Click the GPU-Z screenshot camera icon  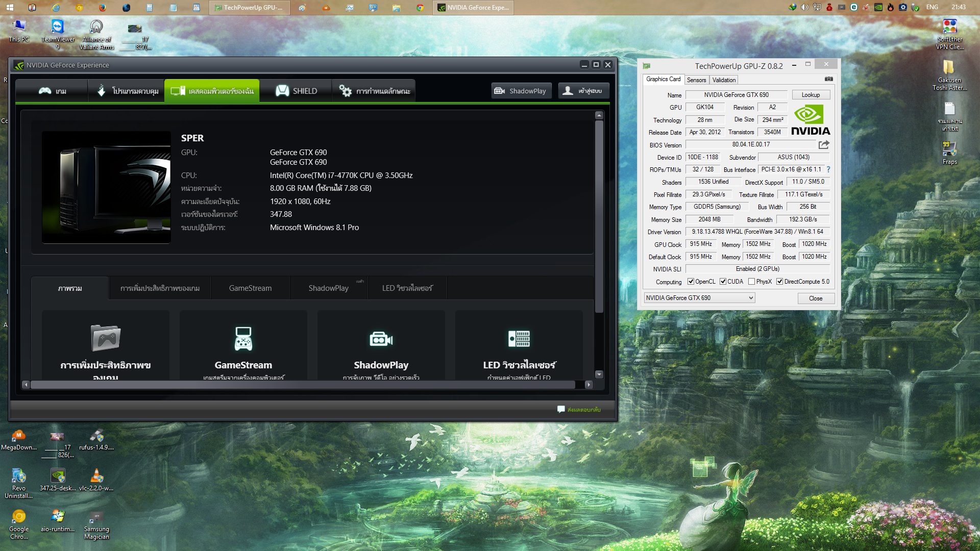tap(828, 79)
